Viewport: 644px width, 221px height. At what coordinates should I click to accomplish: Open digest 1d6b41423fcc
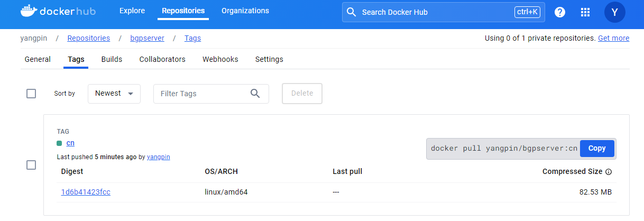86,192
